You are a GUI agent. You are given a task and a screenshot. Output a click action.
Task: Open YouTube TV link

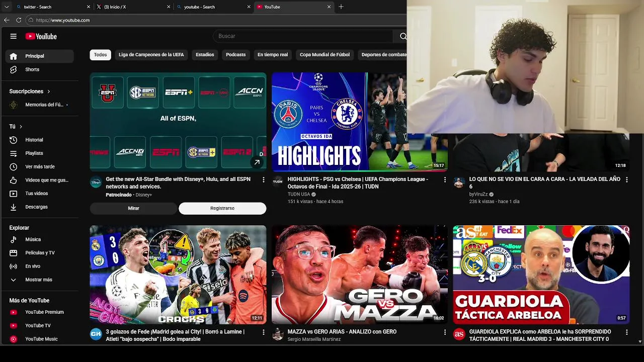pyautogui.click(x=39, y=325)
